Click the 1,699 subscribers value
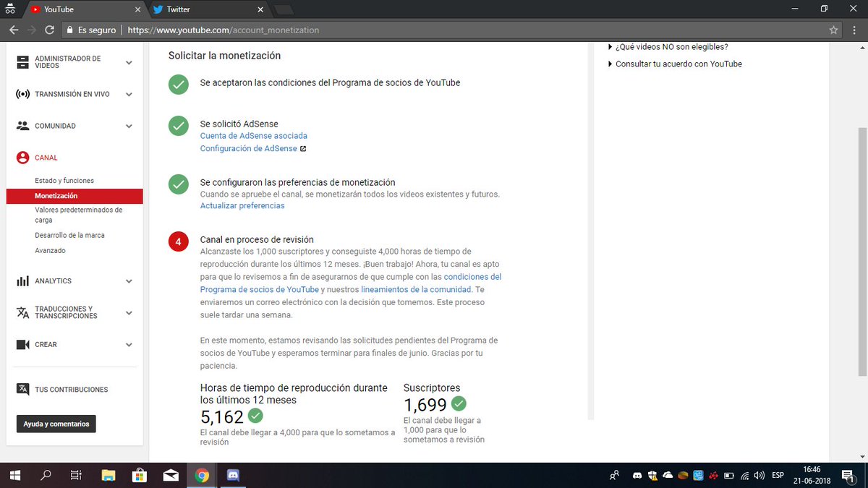 (425, 405)
